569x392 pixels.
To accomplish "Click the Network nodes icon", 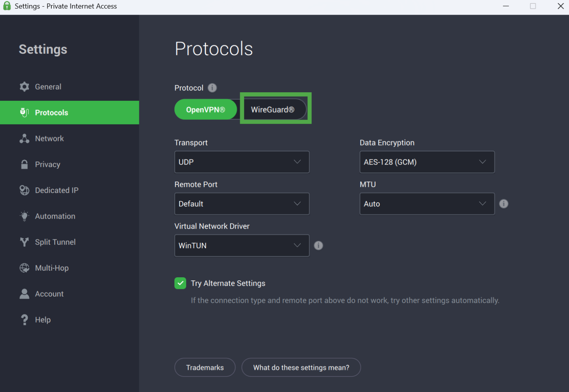I will coord(24,138).
